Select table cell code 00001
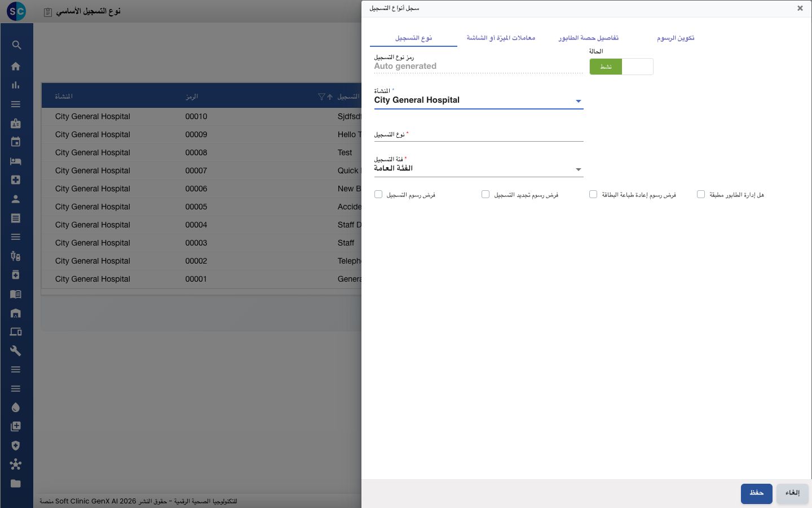This screenshot has width=812, height=508. click(x=196, y=279)
